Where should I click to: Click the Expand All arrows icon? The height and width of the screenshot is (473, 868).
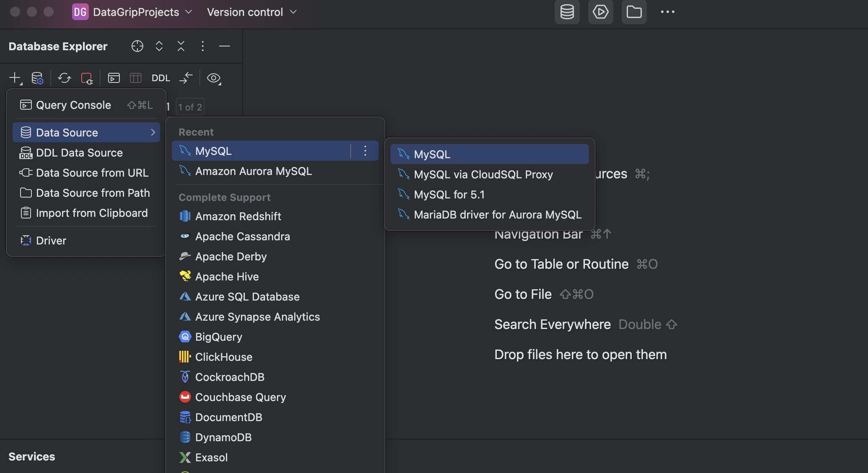tap(159, 46)
